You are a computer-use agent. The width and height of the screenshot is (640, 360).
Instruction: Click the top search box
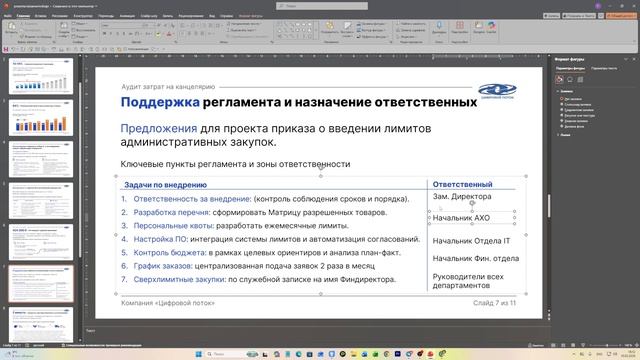point(322,6)
